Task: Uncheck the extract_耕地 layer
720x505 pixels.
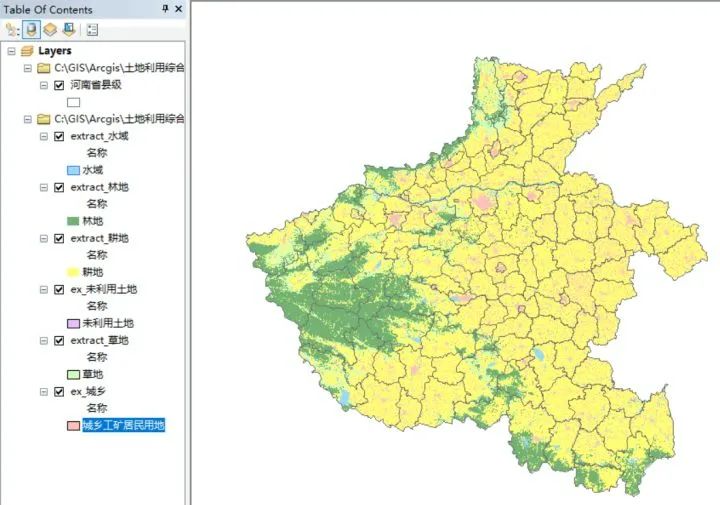Action: pos(59,238)
